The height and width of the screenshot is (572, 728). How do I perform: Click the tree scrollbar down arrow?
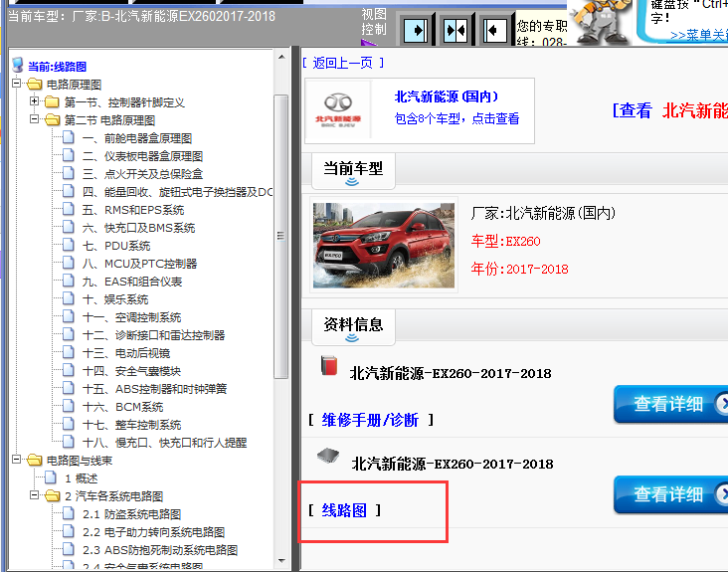click(280, 560)
